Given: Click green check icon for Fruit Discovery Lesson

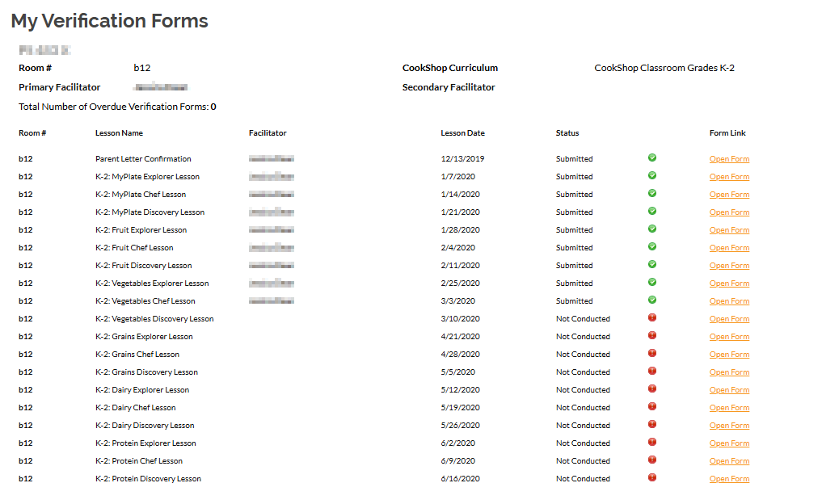Looking at the screenshot, I should [652, 265].
